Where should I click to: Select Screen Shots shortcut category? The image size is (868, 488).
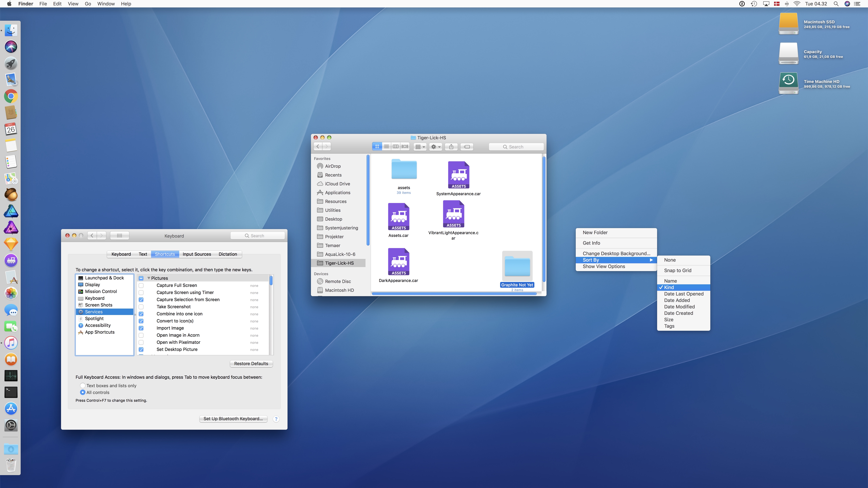pos(104,305)
